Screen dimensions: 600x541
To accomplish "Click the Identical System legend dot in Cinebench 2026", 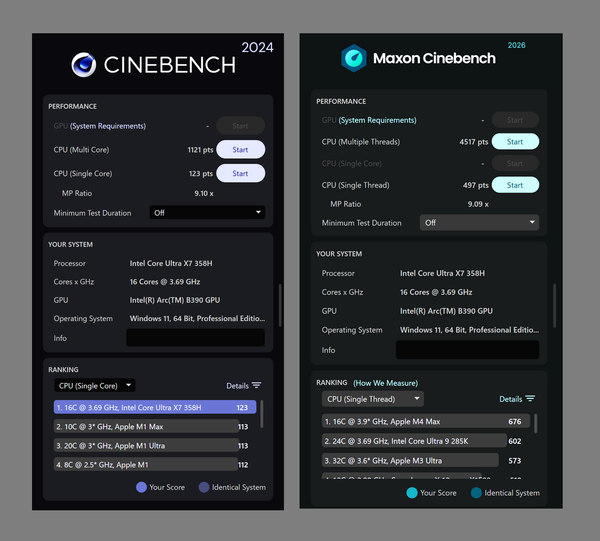I will pos(476,493).
